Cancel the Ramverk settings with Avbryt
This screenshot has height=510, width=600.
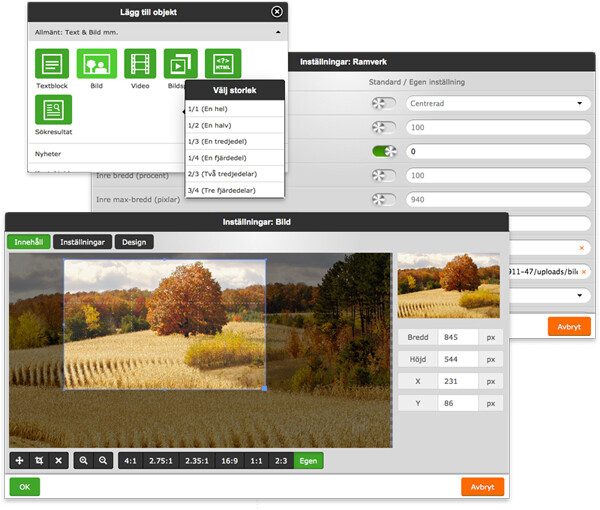[569, 327]
